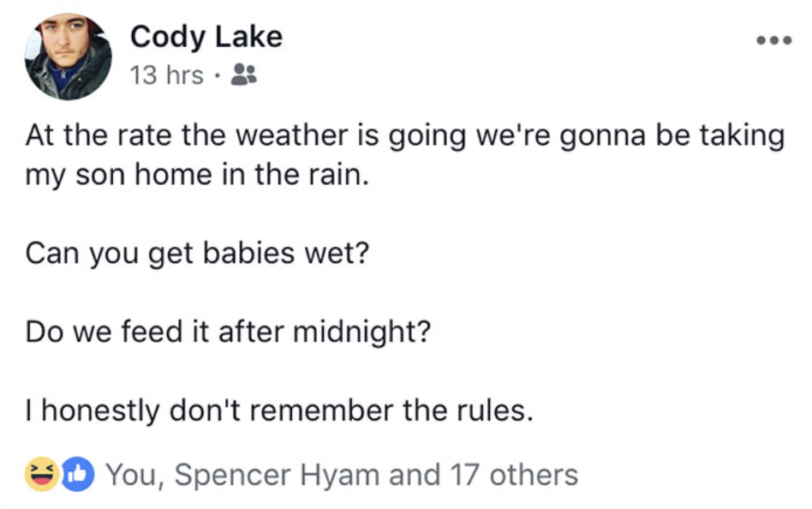812x509 pixels.
Task: View list of people who reacted
Action: [342, 474]
